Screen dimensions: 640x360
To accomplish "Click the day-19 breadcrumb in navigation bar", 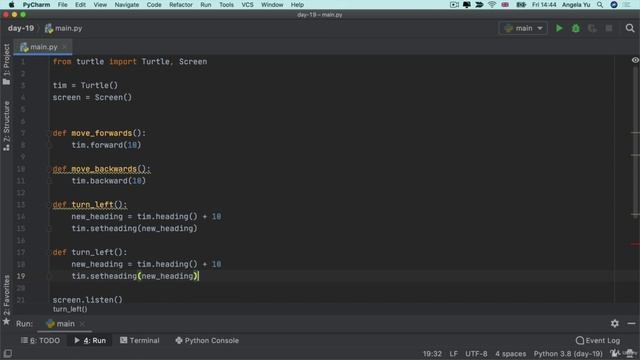I will 21,28.
